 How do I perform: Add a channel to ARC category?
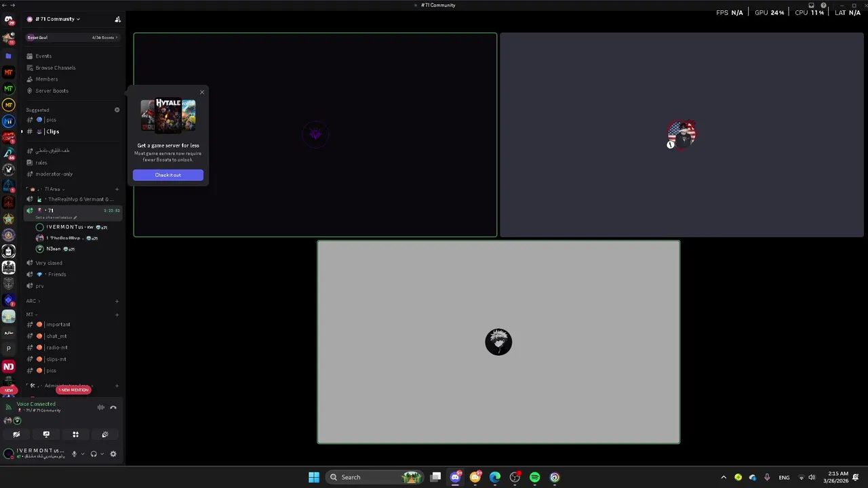pyautogui.click(x=117, y=301)
